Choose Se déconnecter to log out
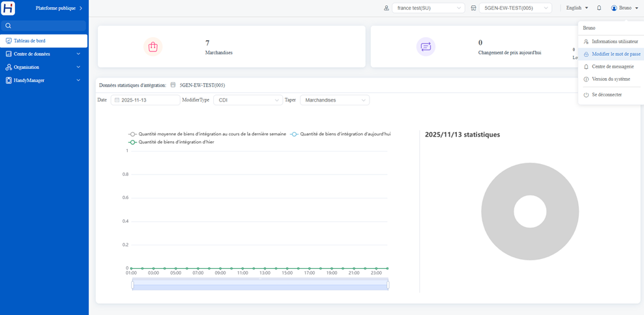This screenshot has height=315, width=644. coord(611,95)
